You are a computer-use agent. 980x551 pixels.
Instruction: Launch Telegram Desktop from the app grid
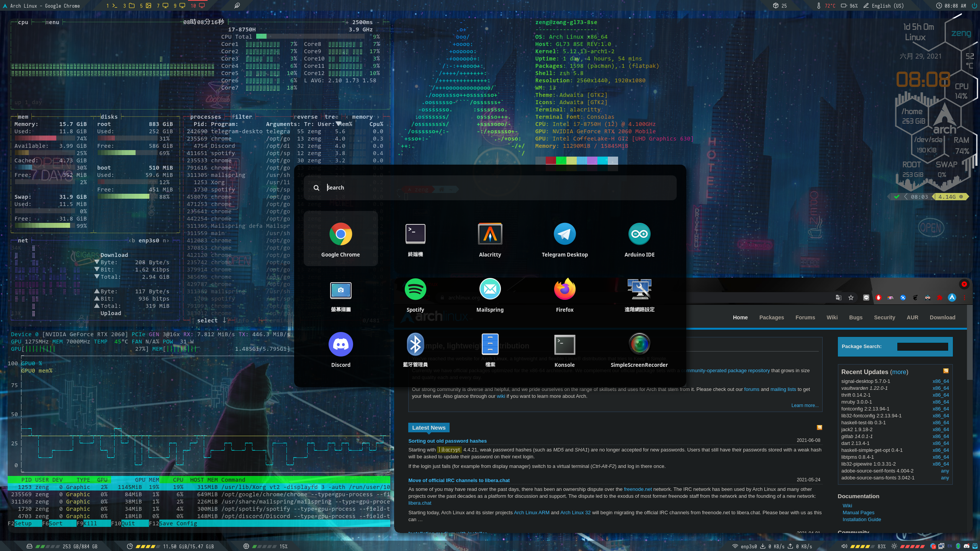(564, 234)
